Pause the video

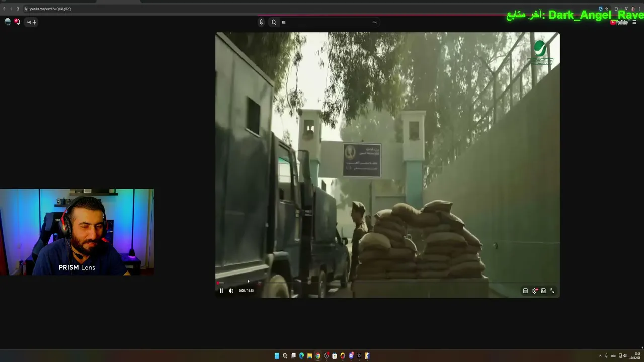tap(221, 291)
